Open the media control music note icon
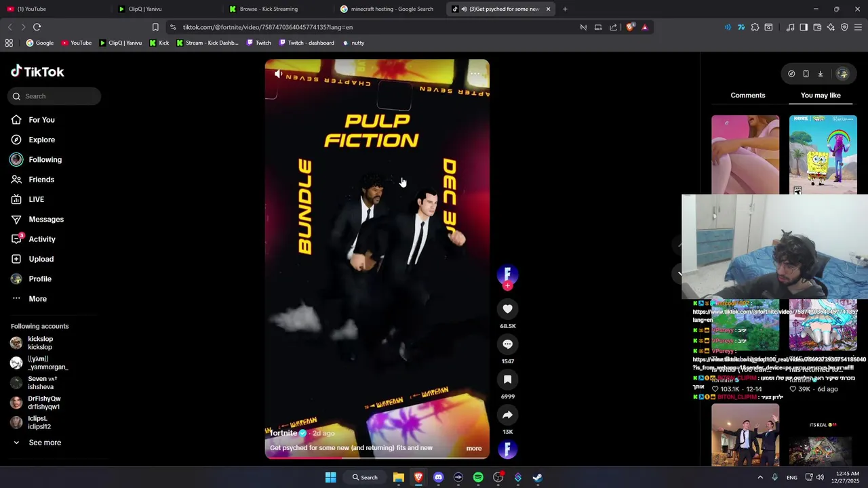 pos(790,27)
